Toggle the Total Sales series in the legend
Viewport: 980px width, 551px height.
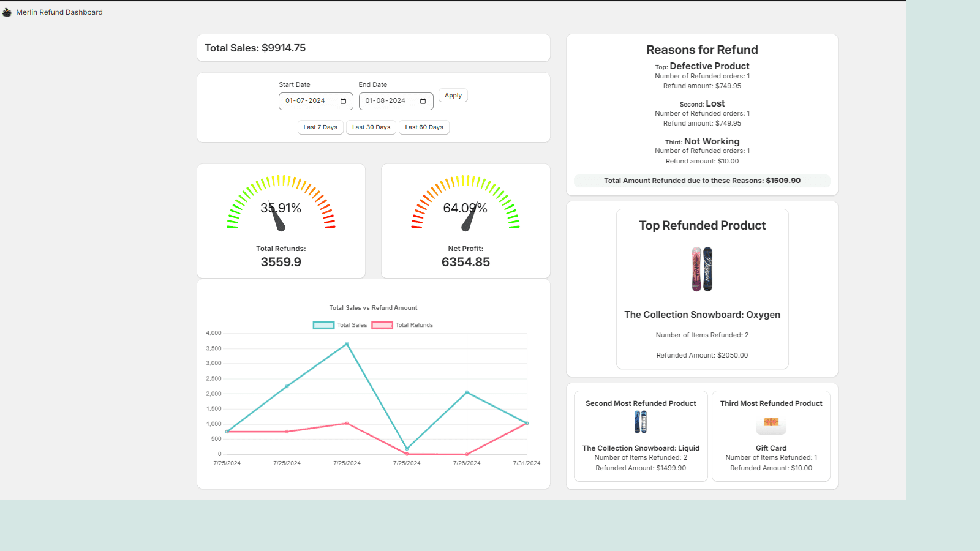[339, 325]
